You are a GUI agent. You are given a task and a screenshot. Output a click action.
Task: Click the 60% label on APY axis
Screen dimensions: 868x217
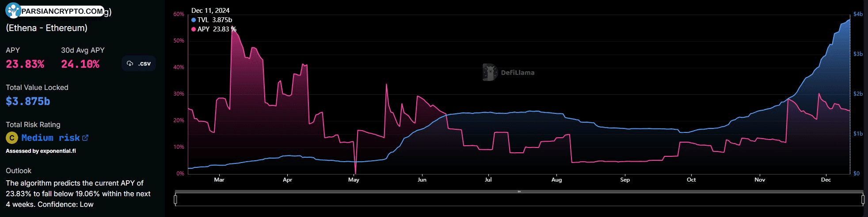[x=179, y=14]
